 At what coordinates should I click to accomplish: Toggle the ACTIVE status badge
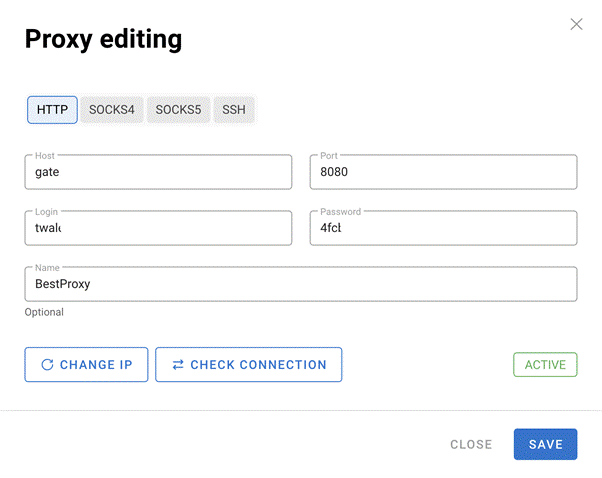tap(545, 364)
